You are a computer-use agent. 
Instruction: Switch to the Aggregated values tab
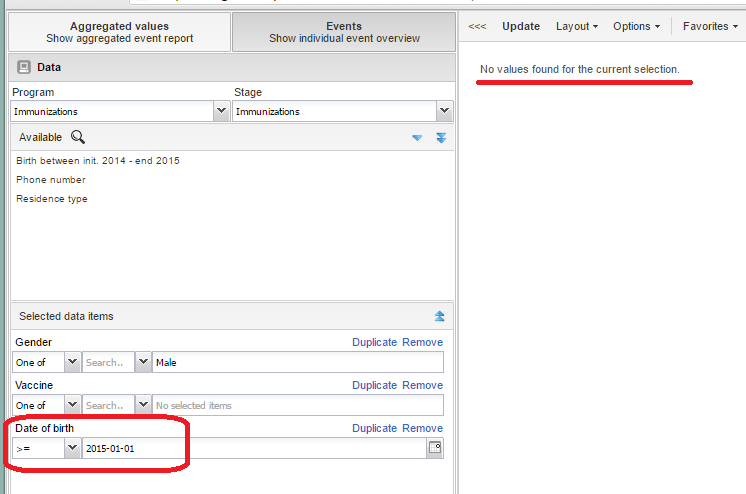(x=119, y=32)
